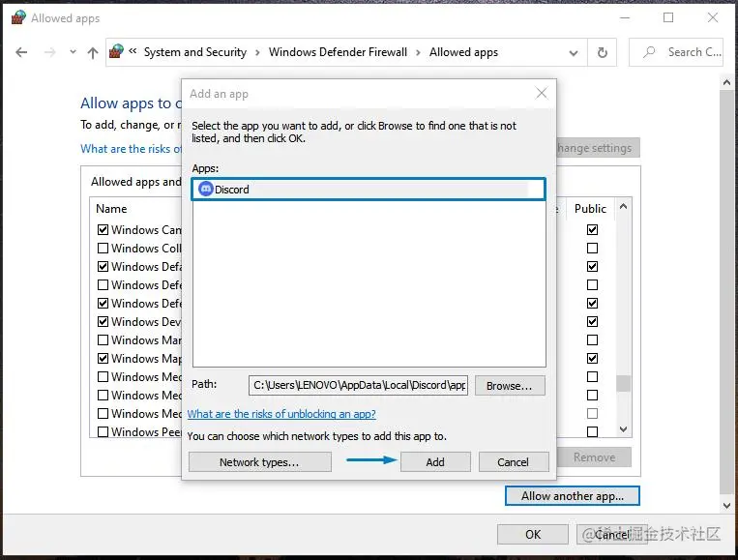
Task: Expand the address bar history dropdown
Action: click(x=574, y=52)
